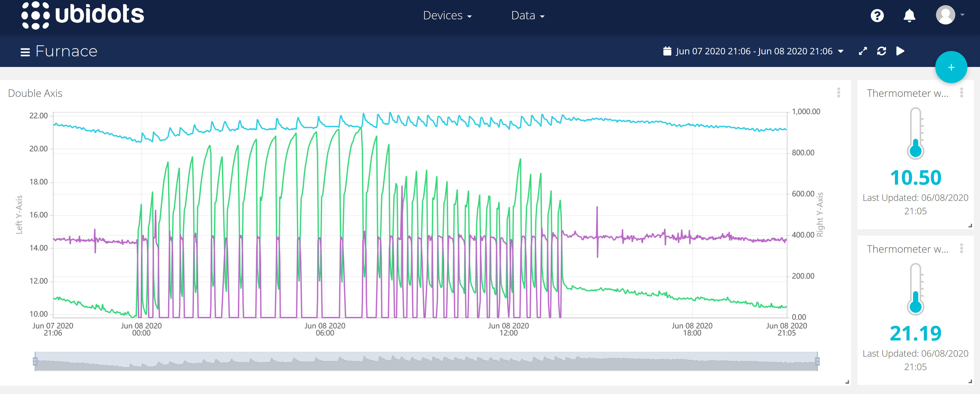Open the help question mark icon
This screenshot has height=394, width=980.
click(x=877, y=16)
